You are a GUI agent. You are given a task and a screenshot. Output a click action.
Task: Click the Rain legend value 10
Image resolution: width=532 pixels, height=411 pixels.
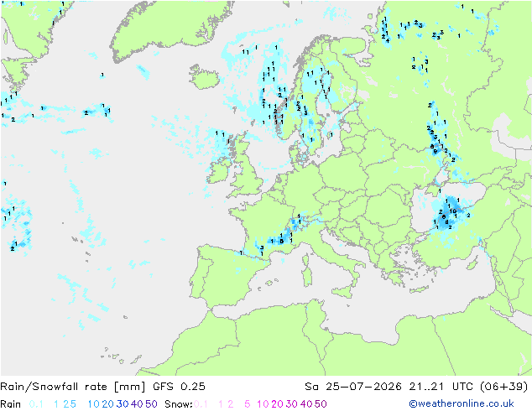(94, 404)
